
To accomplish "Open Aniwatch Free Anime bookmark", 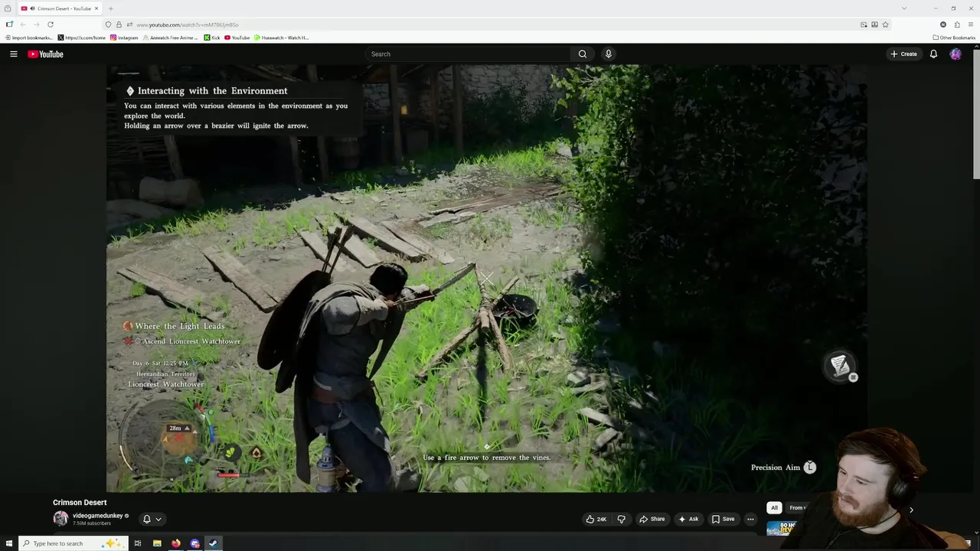I will coord(170,37).
